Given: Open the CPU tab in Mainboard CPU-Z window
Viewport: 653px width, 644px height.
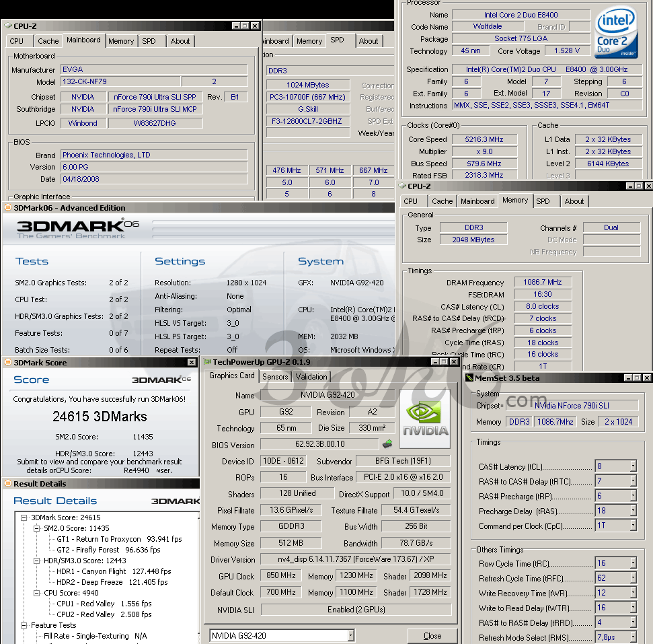Looking at the screenshot, I should (17, 41).
